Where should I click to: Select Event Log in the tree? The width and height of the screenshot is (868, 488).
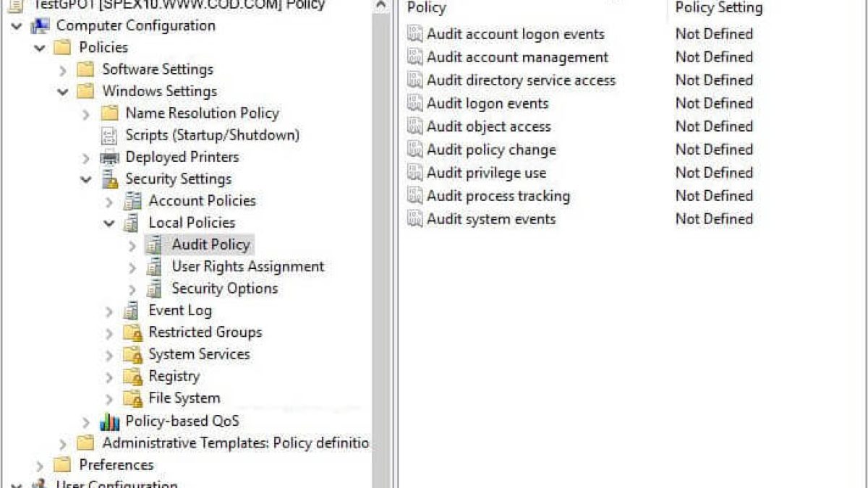[180, 311]
